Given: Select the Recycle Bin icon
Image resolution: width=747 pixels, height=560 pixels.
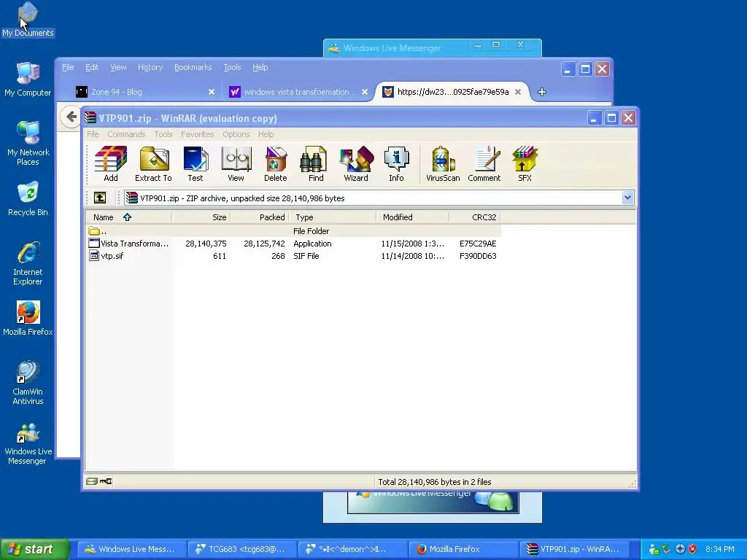Looking at the screenshot, I should click(28, 199).
